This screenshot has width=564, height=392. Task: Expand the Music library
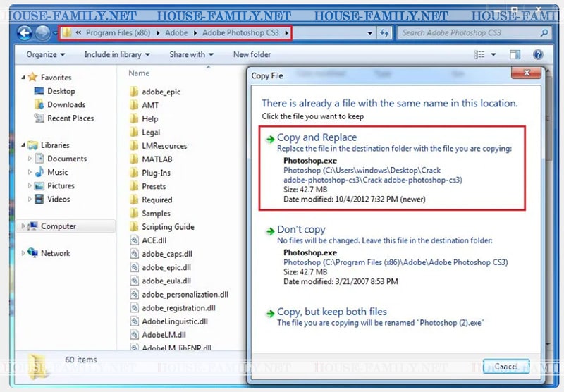[30, 172]
